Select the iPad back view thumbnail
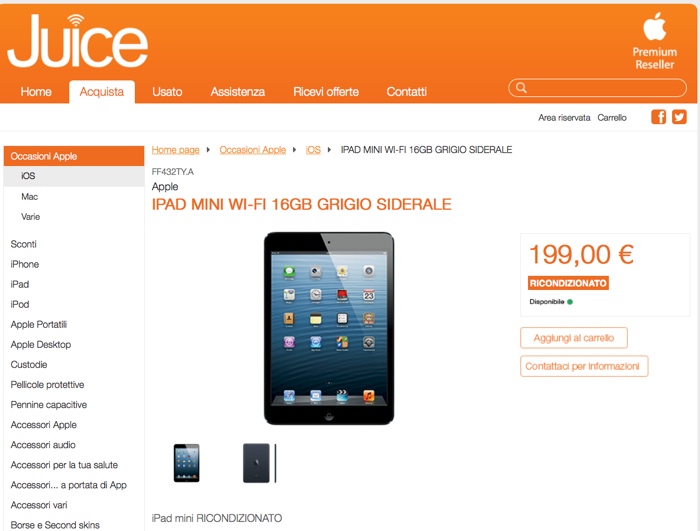The image size is (700, 531). 259,463
